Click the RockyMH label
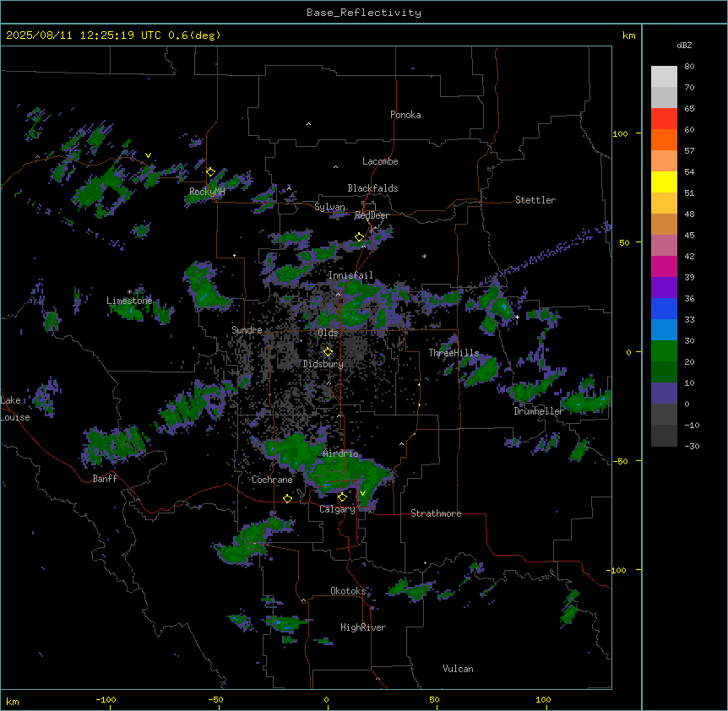The width and height of the screenshot is (728, 711). 207,192
